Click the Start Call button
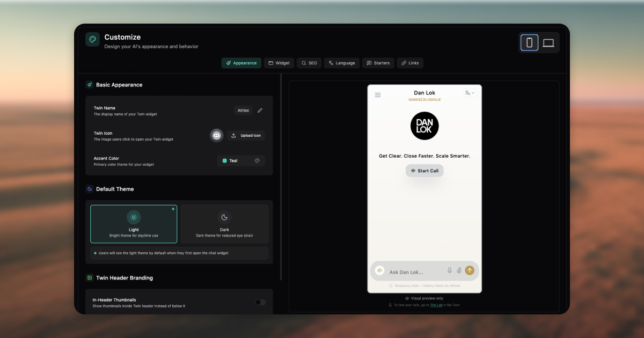Viewport: 644px width, 338px height. (x=425, y=171)
